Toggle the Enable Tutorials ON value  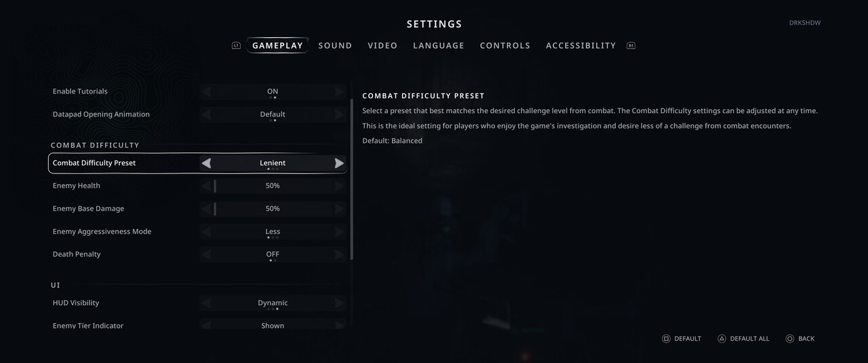tap(273, 91)
